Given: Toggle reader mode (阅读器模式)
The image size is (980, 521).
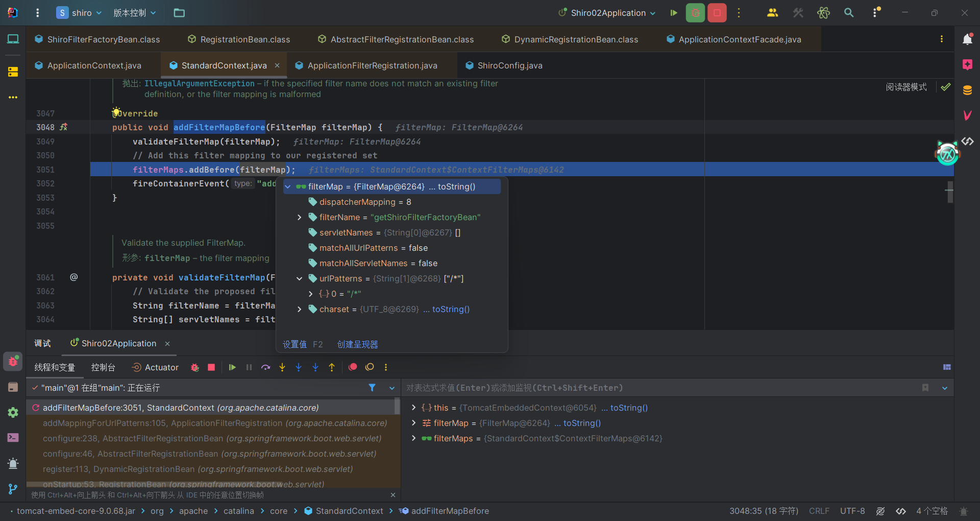Looking at the screenshot, I should pos(906,87).
